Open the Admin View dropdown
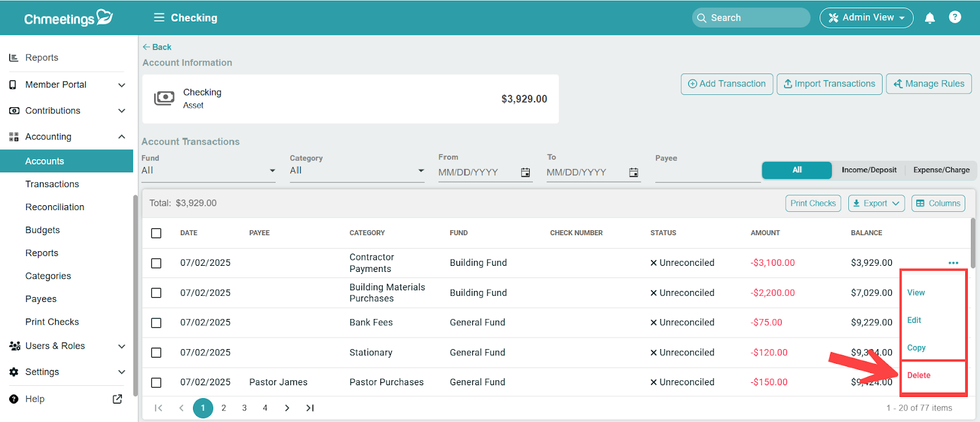Viewport: 980px width, 422px height. (866, 18)
